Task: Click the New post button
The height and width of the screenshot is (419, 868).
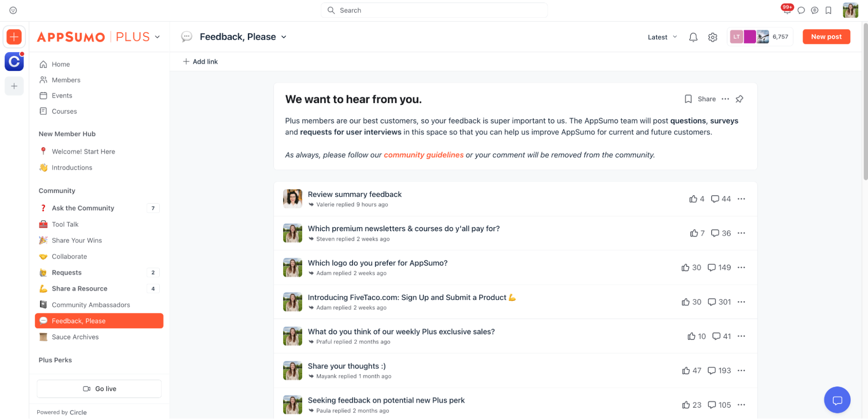Action: pos(826,37)
